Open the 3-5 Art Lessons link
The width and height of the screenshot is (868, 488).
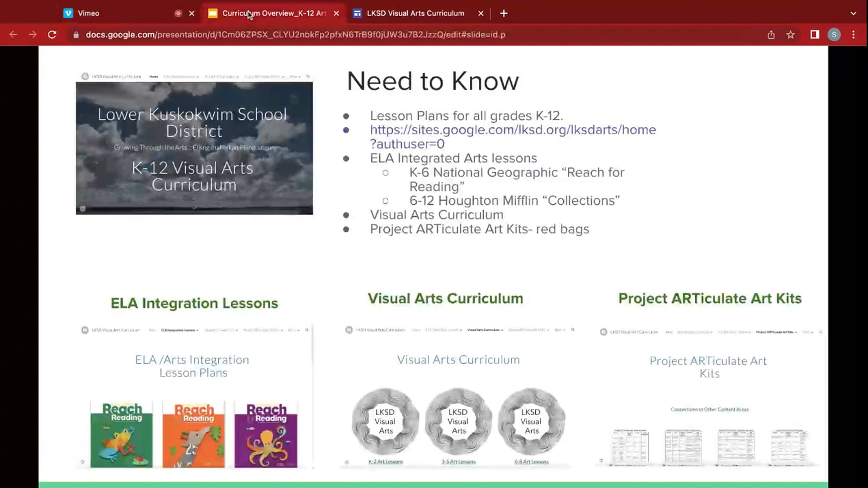tap(458, 462)
